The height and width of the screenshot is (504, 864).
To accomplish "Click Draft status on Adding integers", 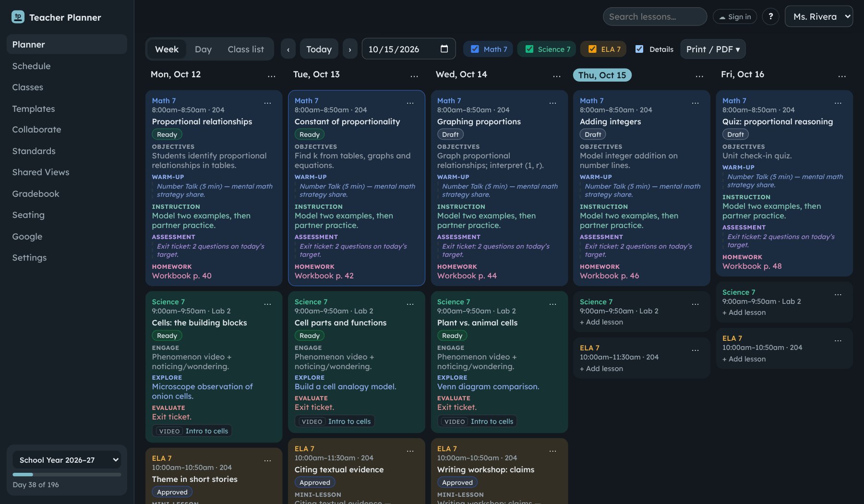I will point(593,134).
